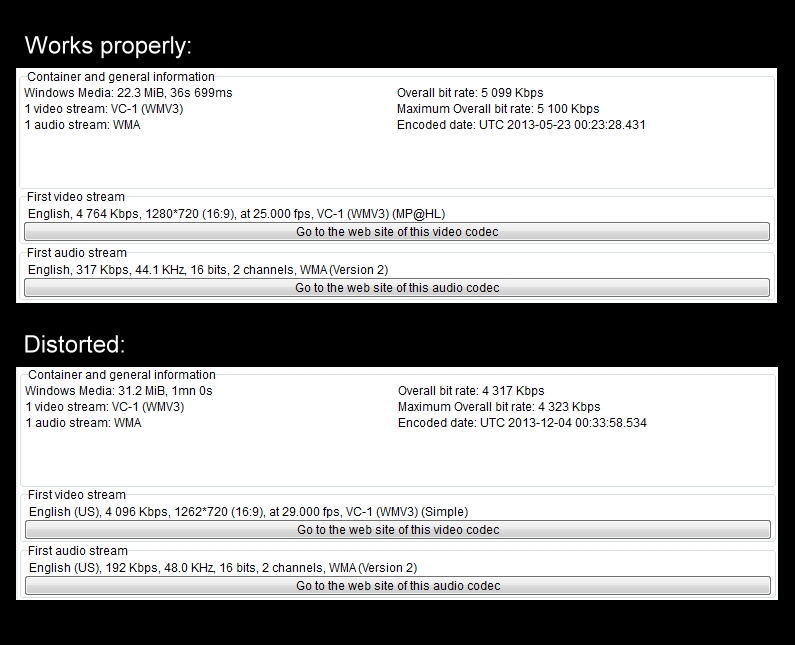Click 'Overall bit rate: 4 317 Kbps' text
Image resolution: width=795 pixels, height=645 pixels.
tap(471, 391)
